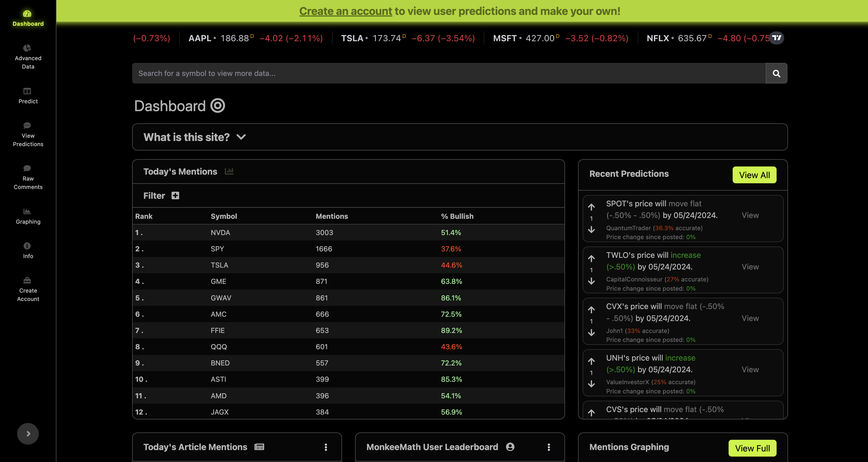This screenshot has width=868, height=462.
Task: Focus the symbol search field
Action: (449, 73)
